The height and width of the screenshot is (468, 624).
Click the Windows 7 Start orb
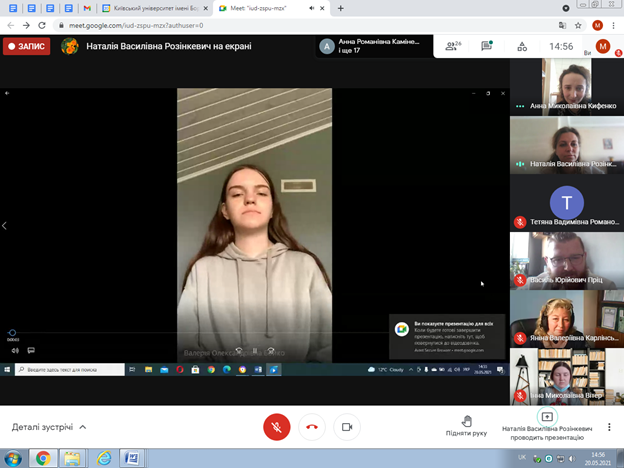(13, 458)
